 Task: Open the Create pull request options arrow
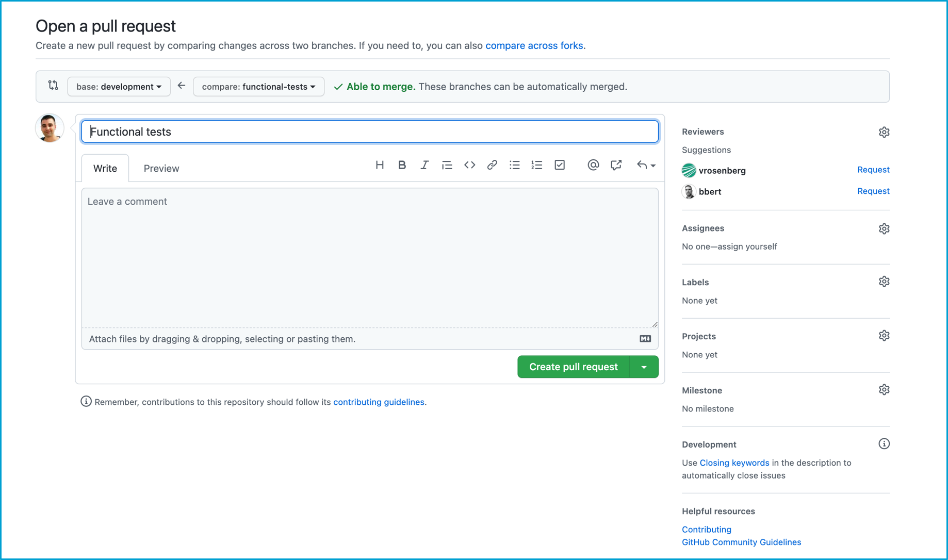(644, 367)
